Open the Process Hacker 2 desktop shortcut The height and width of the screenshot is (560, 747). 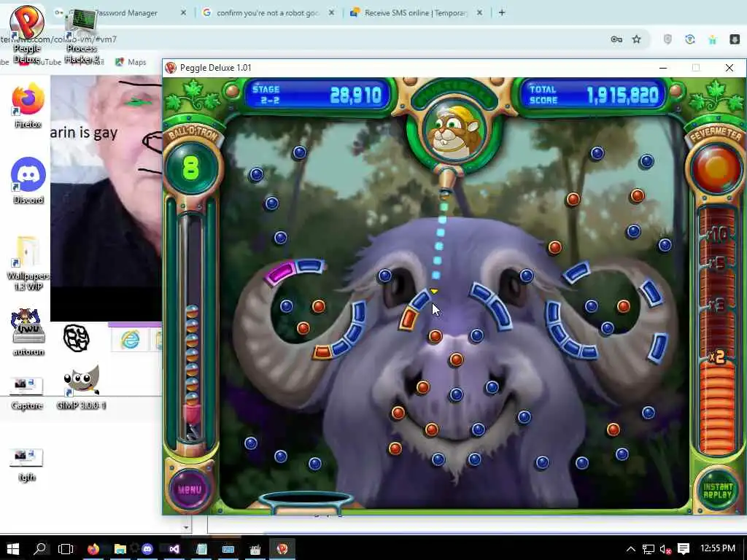click(82, 36)
